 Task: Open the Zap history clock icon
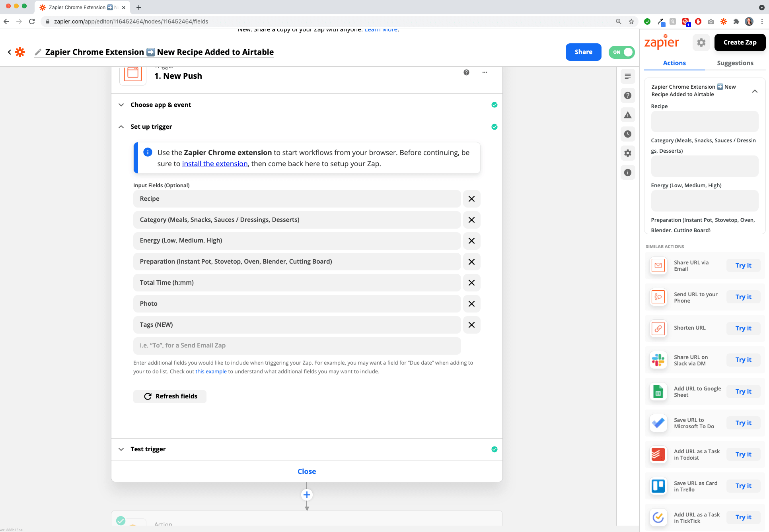(x=627, y=134)
